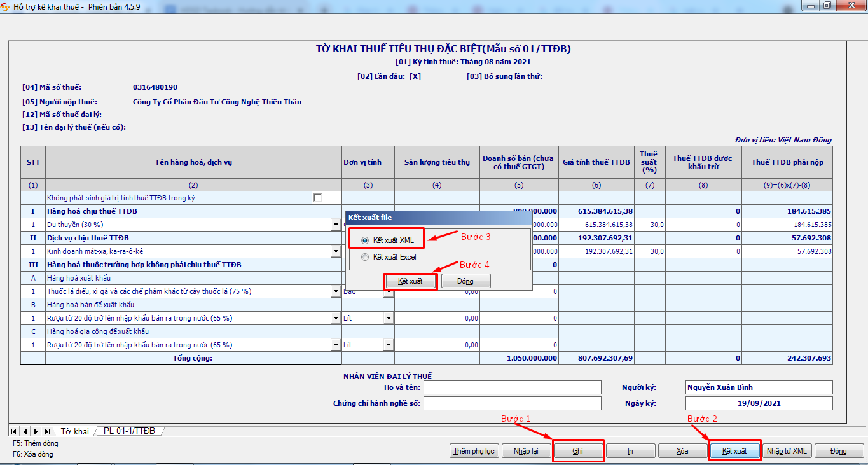The width and height of the screenshot is (868, 465).
Task: Close the form with bottom Đóng button
Action: pyautogui.click(x=839, y=451)
